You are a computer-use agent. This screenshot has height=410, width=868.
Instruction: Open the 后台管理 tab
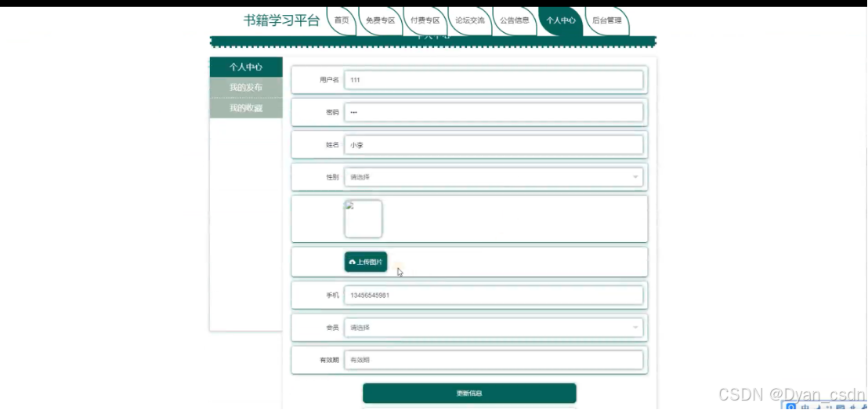[x=606, y=21]
